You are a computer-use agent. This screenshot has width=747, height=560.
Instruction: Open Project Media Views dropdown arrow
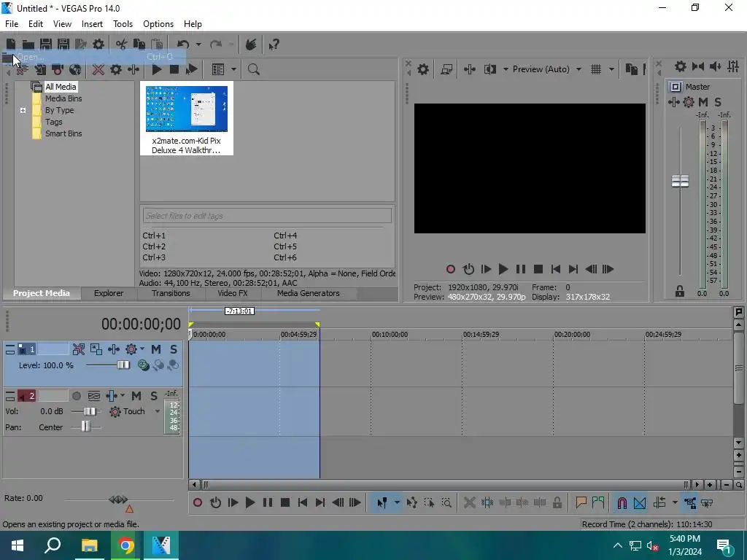click(233, 69)
